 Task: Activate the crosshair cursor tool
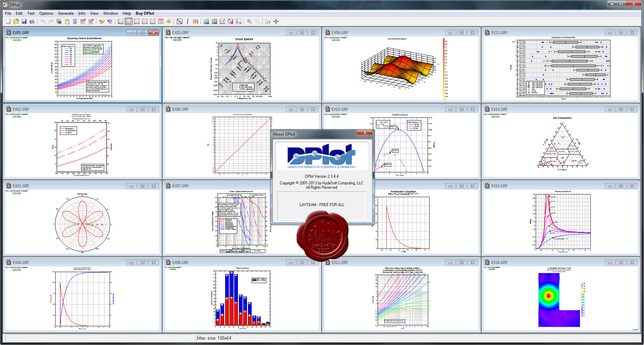(x=276, y=21)
